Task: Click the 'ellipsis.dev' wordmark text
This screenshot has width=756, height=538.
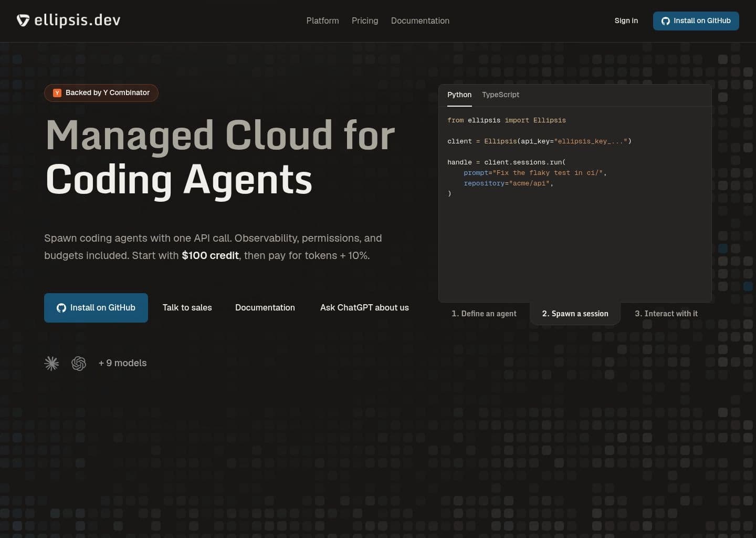Action: [x=77, y=20]
